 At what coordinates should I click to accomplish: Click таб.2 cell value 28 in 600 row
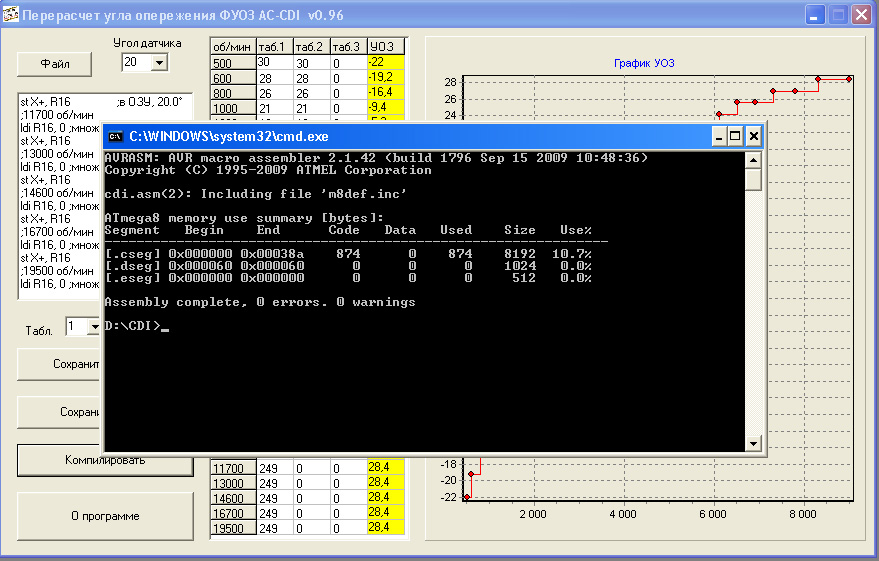pyautogui.click(x=311, y=78)
